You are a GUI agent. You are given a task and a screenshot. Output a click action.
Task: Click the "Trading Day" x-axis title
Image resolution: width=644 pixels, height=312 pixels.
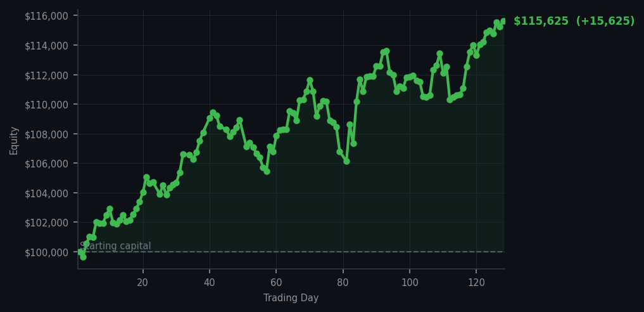point(291,297)
